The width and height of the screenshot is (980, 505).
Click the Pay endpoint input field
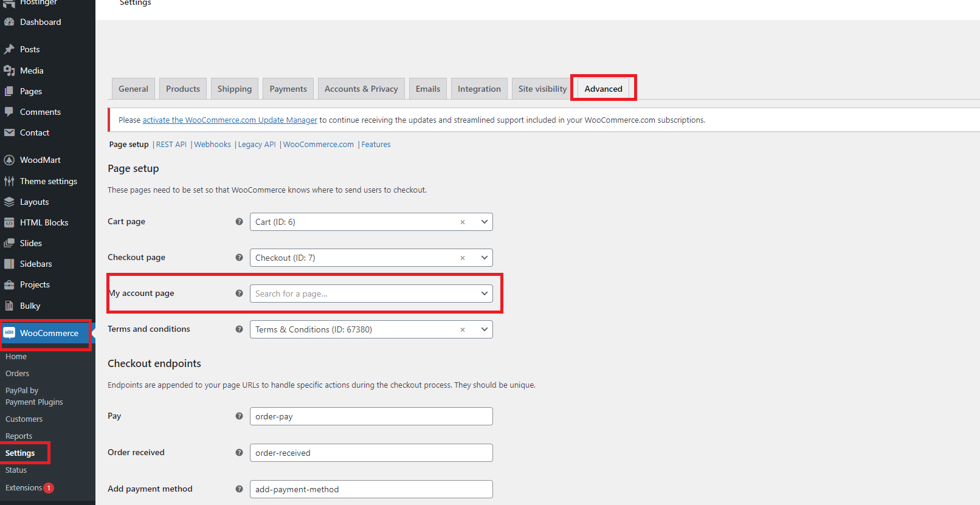[371, 416]
